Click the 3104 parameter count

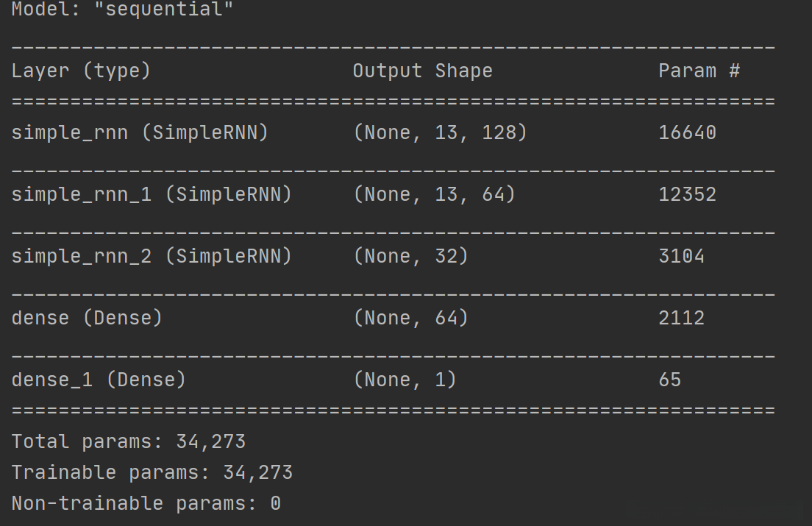pyautogui.click(x=681, y=257)
